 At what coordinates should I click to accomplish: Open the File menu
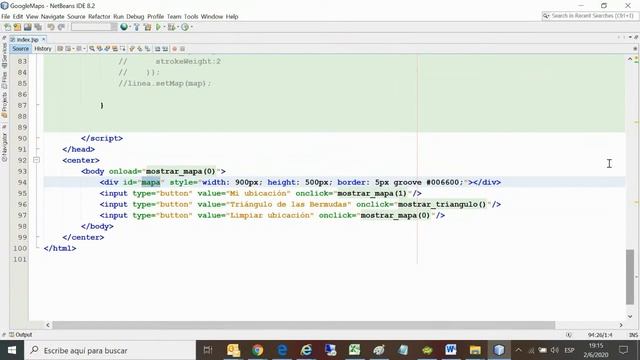point(5,16)
